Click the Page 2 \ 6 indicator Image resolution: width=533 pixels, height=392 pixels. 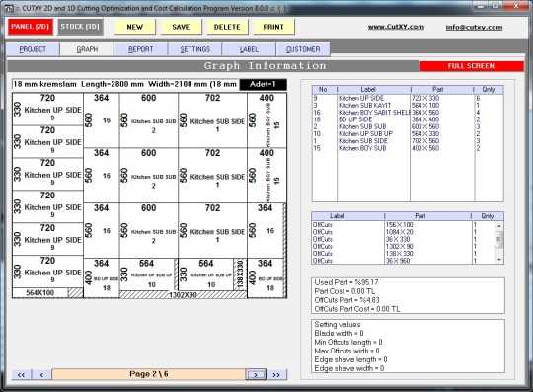[x=149, y=374]
